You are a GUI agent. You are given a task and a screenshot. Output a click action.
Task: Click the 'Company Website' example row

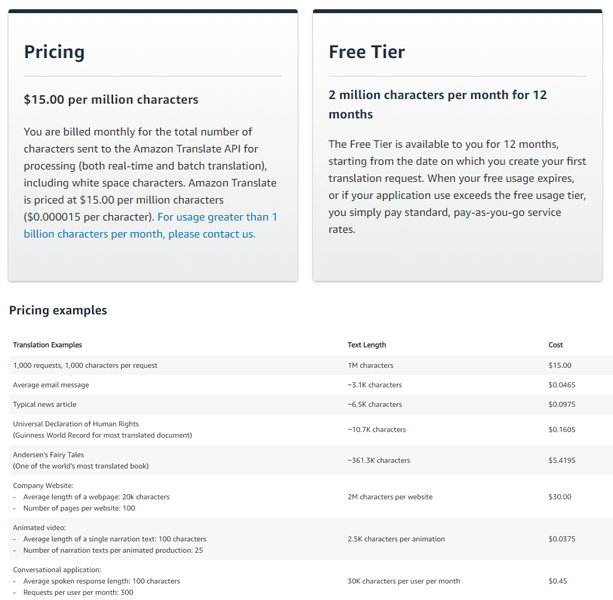pyautogui.click(x=46, y=486)
